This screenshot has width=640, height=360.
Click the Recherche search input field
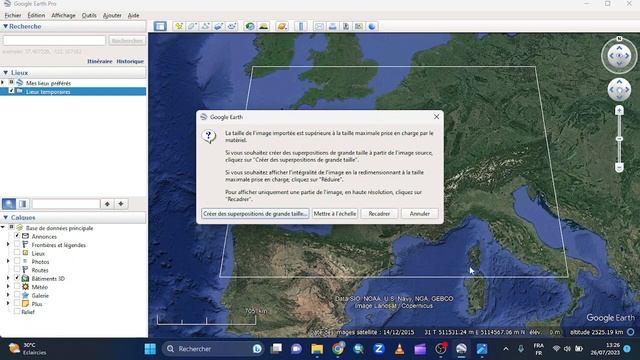[x=55, y=40]
